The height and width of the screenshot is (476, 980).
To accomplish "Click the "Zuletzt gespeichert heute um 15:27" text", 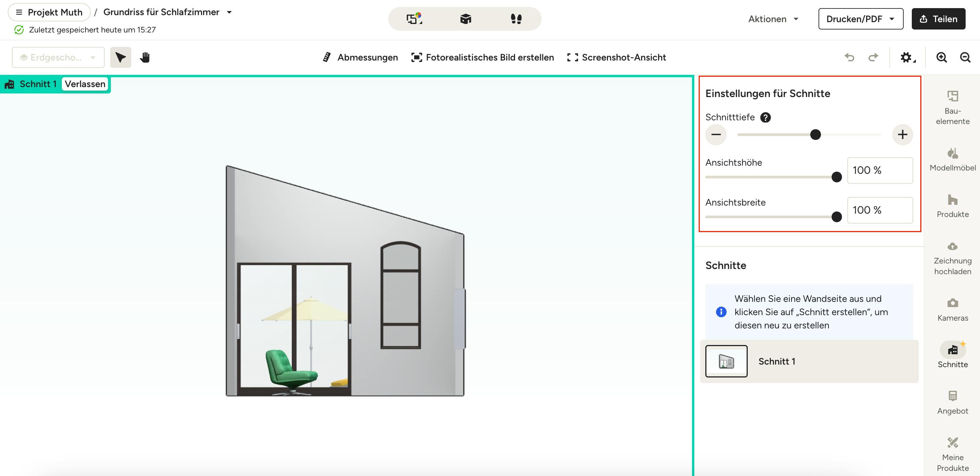I will click(93, 30).
